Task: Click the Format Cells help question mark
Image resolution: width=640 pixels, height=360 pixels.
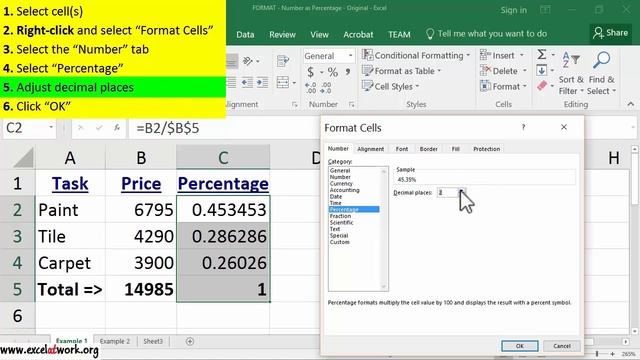Action: click(x=523, y=127)
